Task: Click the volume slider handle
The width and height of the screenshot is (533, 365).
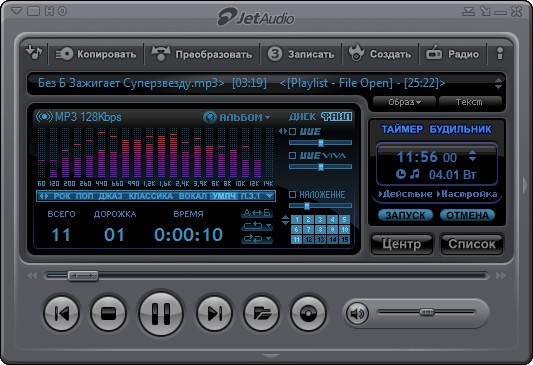Action: [427, 312]
